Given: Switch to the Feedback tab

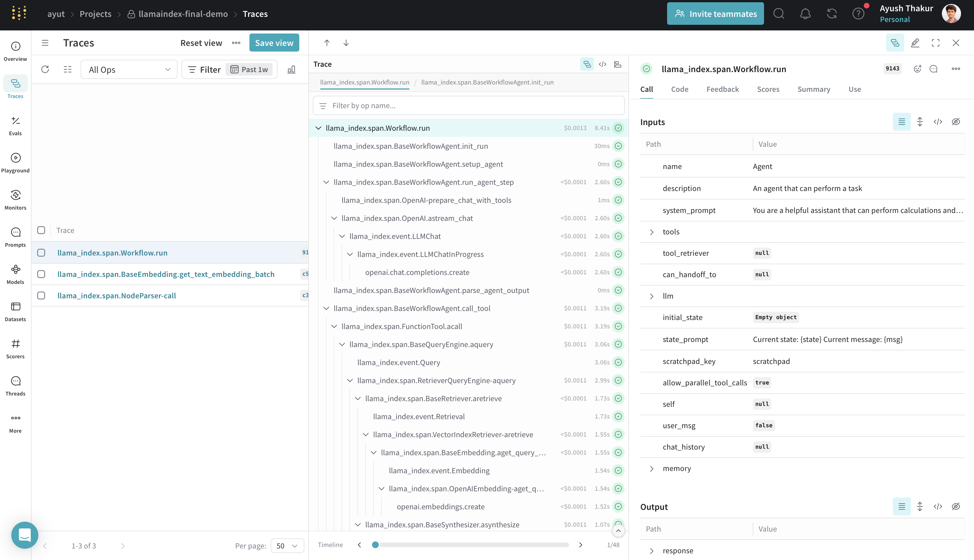Looking at the screenshot, I should click(722, 89).
